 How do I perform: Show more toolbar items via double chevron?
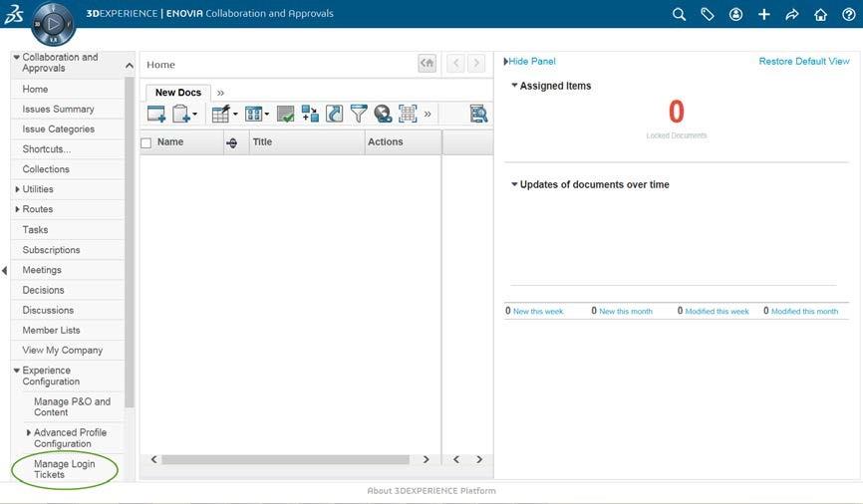coord(428,115)
